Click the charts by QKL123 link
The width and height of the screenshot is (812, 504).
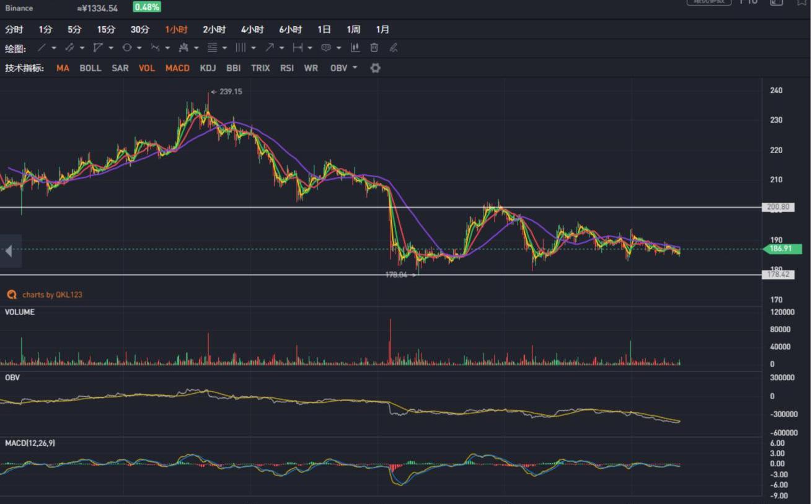coord(51,294)
